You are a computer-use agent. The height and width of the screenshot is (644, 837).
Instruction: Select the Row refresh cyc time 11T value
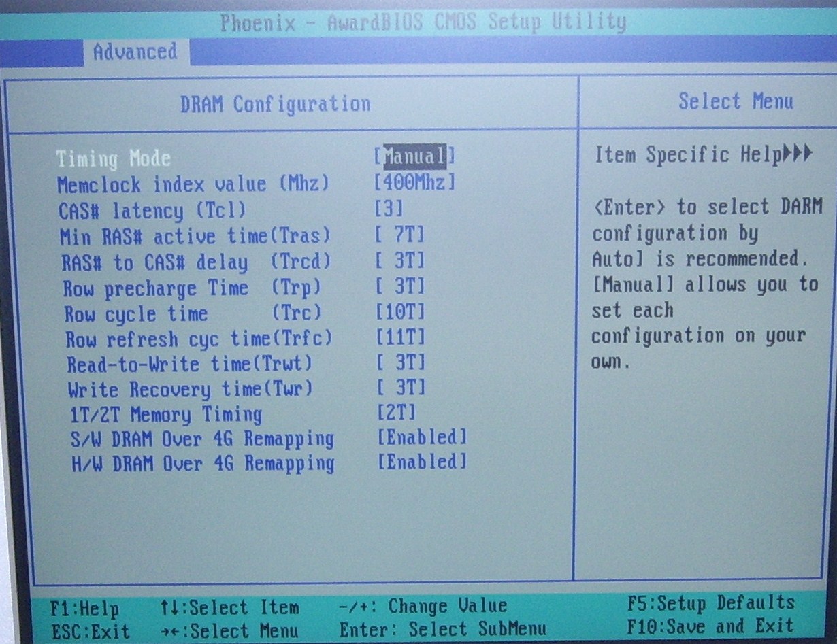[x=400, y=337]
